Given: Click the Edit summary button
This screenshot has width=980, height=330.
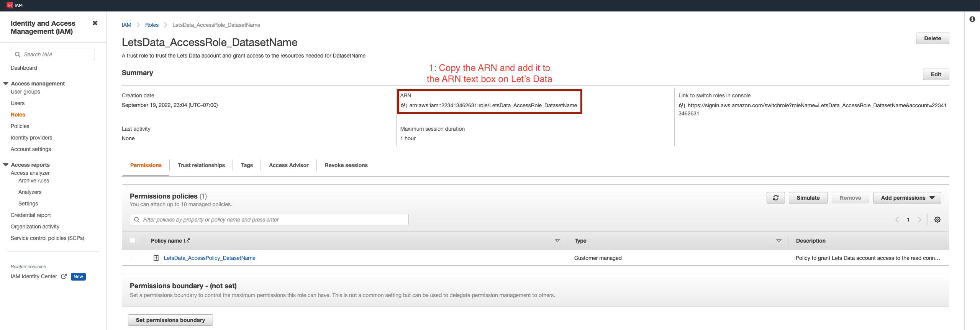Looking at the screenshot, I should pos(936,74).
